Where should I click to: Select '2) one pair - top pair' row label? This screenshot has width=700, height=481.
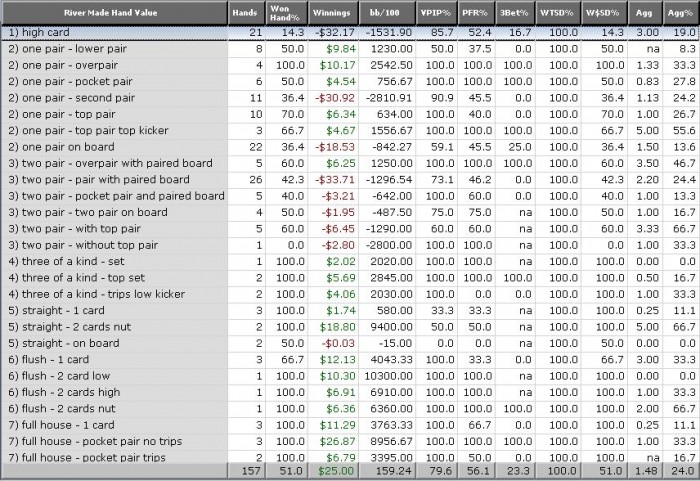pos(62,114)
